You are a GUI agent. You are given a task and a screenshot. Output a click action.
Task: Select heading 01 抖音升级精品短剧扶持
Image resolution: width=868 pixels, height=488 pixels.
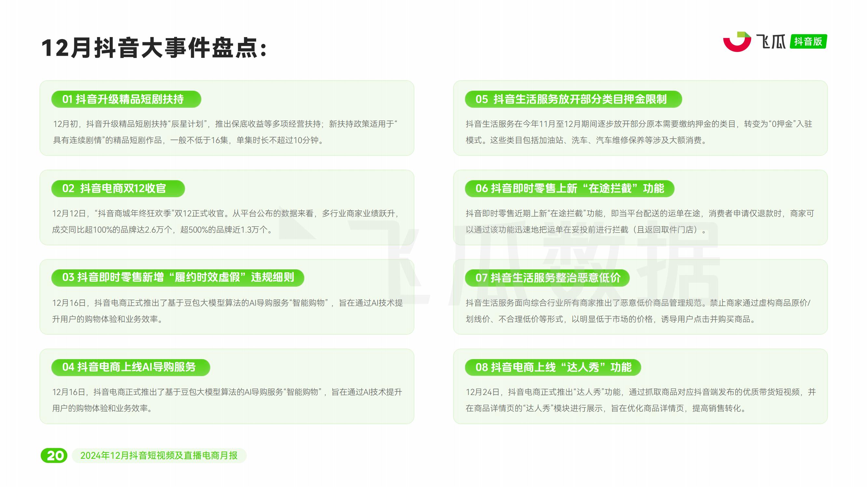click(x=126, y=99)
